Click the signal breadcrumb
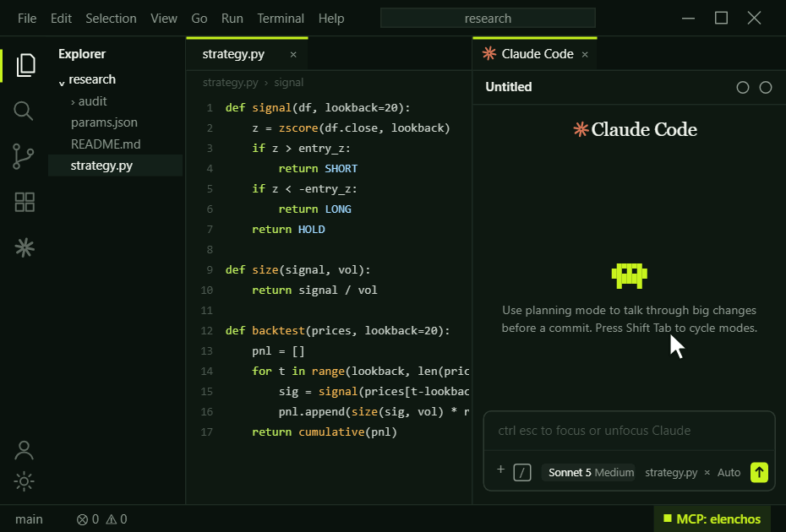Screen dimensions: 786x532 pos(289,83)
